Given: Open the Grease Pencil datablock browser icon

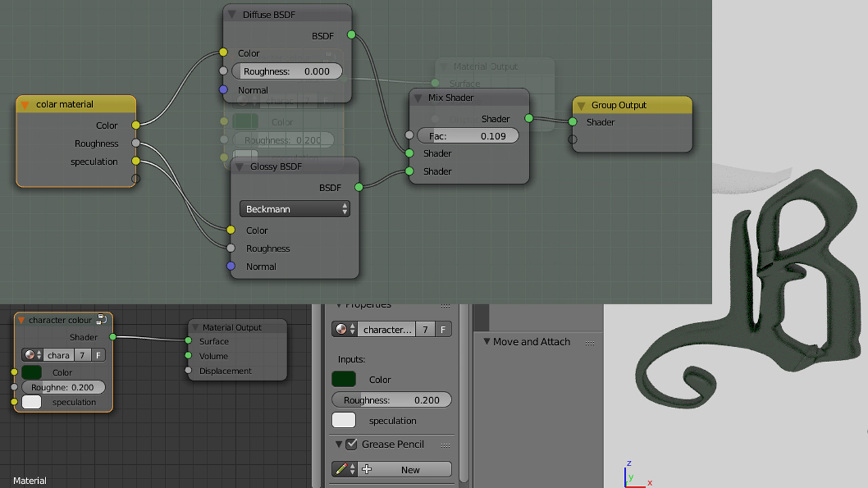Looking at the screenshot, I should 344,469.
